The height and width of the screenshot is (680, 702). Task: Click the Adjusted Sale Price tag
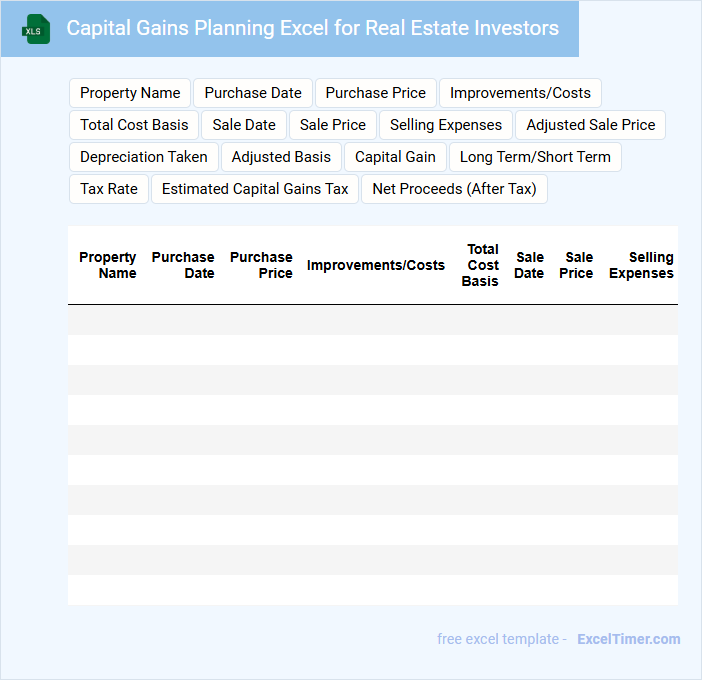pyautogui.click(x=591, y=125)
